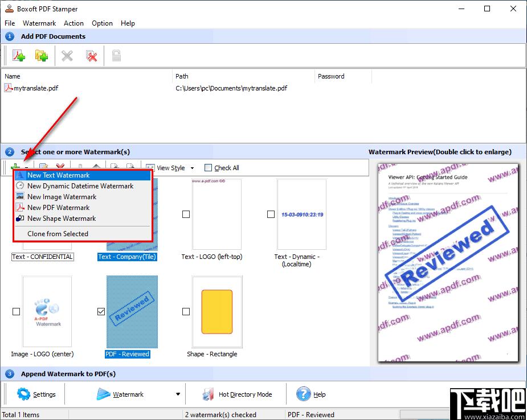This screenshot has width=527, height=420.
Task: Click the large Watermark Preview image
Action: point(448,262)
